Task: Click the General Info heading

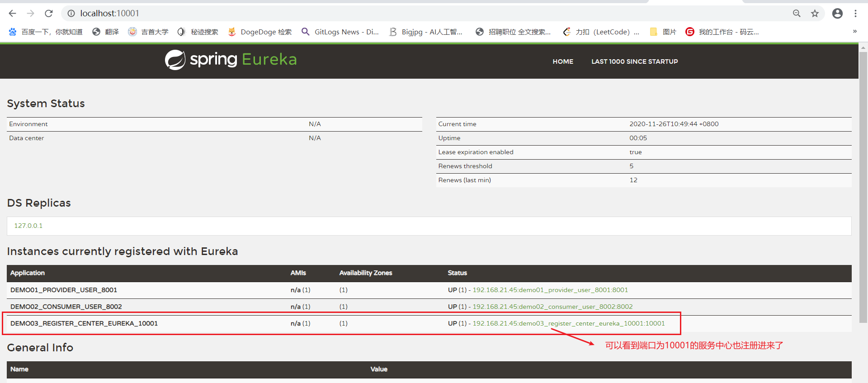Action: coord(40,347)
